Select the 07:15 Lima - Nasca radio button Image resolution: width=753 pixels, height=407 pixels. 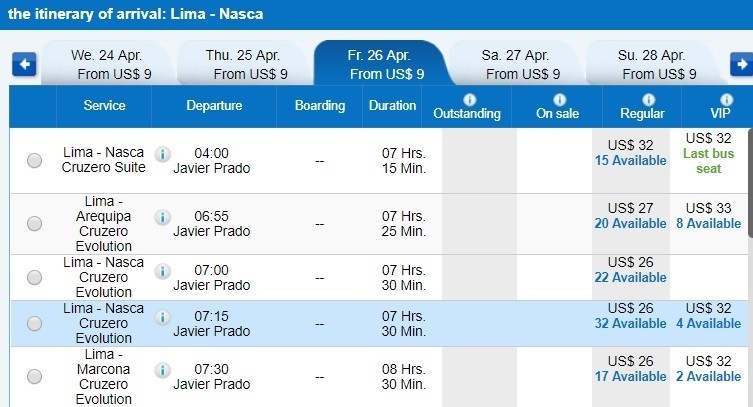pyautogui.click(x=35, y=323)
